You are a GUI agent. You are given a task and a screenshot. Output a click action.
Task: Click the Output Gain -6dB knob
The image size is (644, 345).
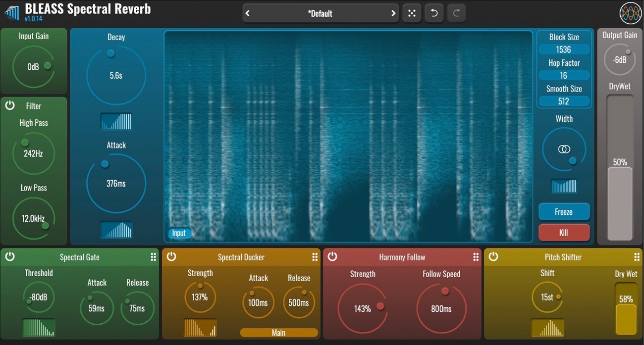tap(619, 59)
